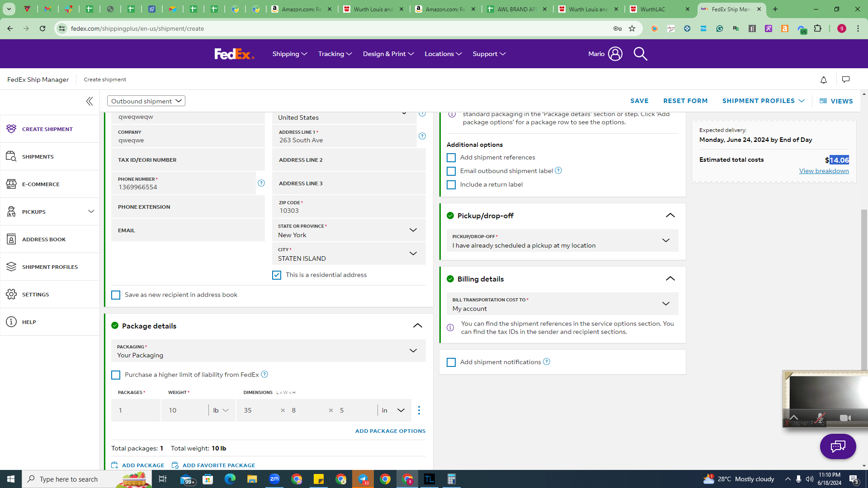Open the Tracking menu

coord(335,54)
